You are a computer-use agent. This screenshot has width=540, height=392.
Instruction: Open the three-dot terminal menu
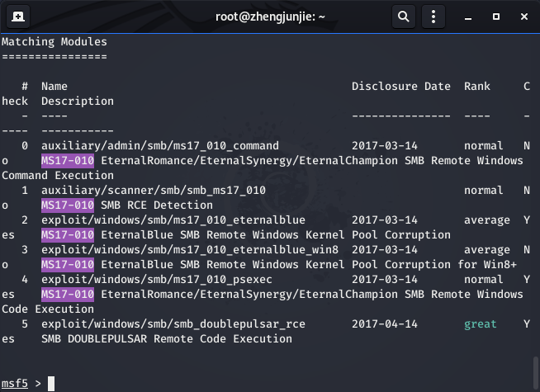pyautogui.click(x=433, y=17)
